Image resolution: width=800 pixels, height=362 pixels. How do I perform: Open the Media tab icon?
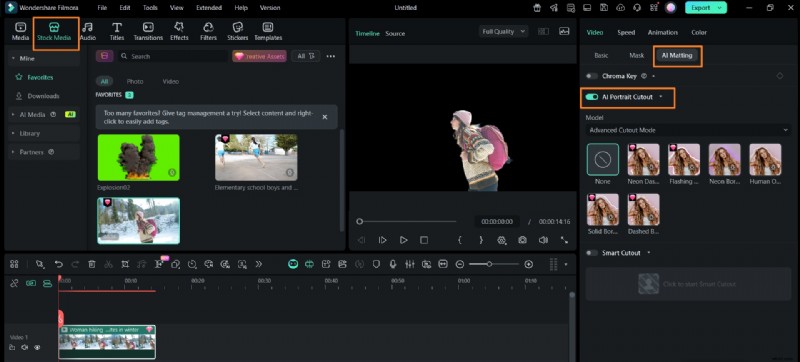click(x=20, y=28)
